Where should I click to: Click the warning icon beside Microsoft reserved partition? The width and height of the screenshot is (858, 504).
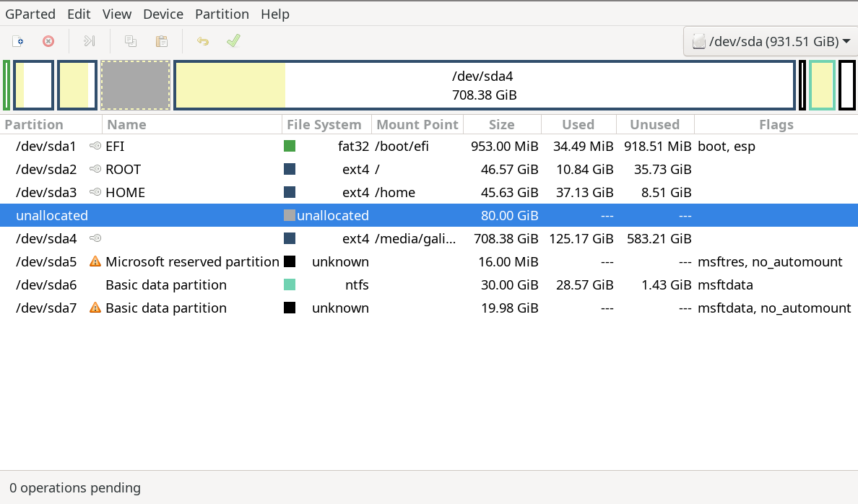pos(95,261)
